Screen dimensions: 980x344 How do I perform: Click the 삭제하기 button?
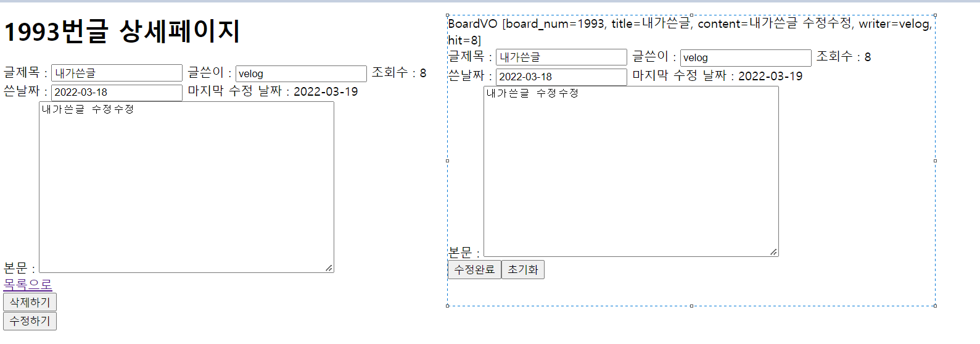click(30, 302)
